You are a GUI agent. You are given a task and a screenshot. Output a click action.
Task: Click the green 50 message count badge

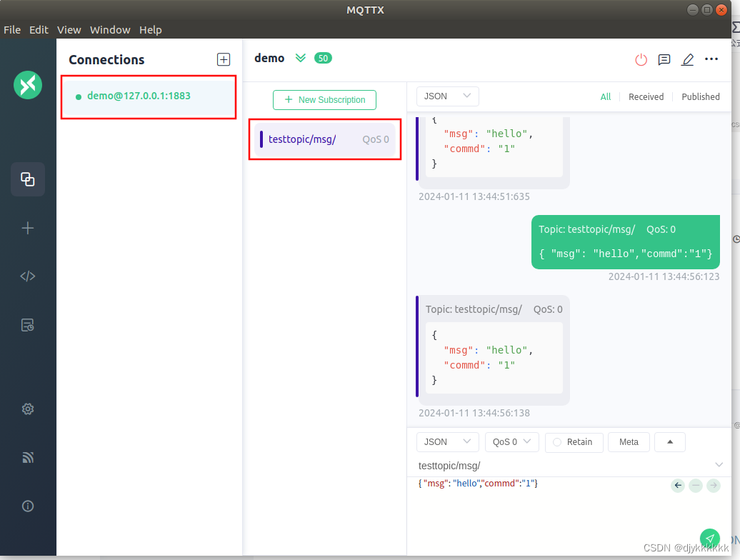tap(323, 58)
